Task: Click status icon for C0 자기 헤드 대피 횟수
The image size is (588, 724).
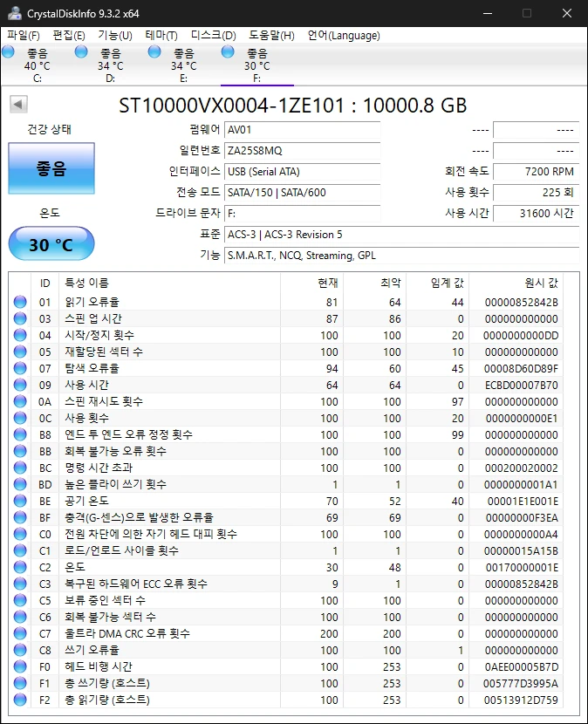Action: click(20, 534)
